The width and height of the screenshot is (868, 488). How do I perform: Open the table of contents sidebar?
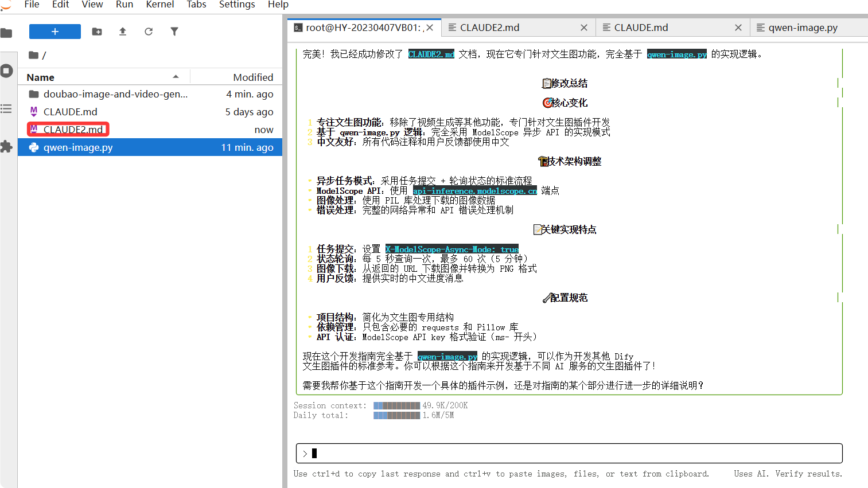pos(7,109)
